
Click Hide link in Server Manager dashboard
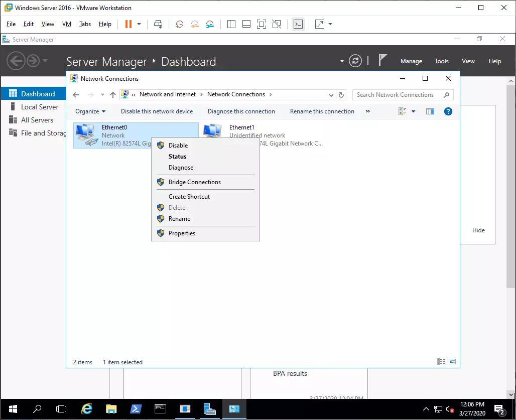pyautogui.click(x=478, y=230)
